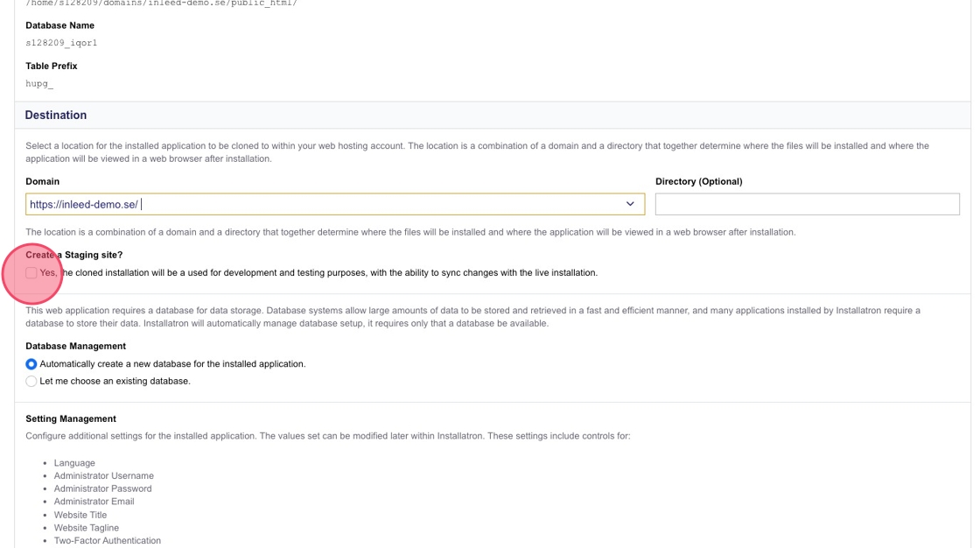Click inside the Domain URL field

coord(324,204)
